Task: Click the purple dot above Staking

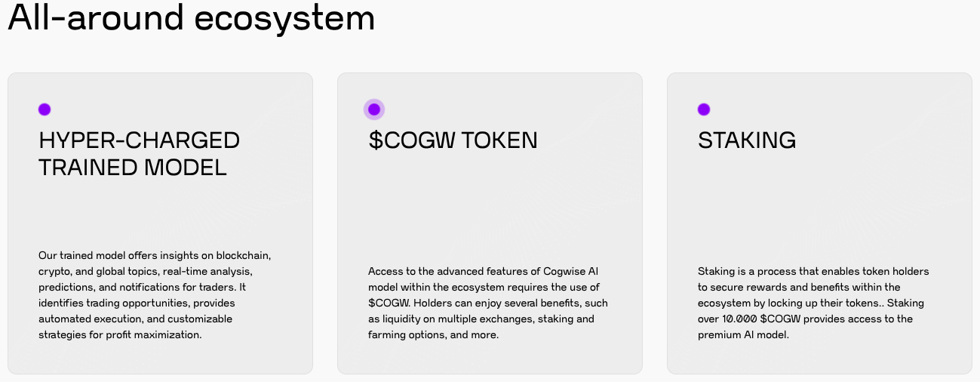Action: [704, 109]
